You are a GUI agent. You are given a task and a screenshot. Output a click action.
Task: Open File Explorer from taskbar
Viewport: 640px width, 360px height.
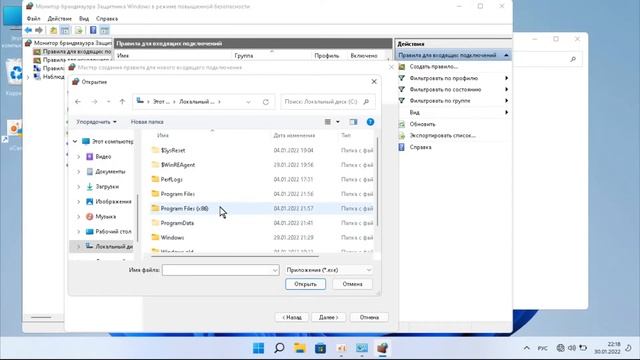[300, 348]
